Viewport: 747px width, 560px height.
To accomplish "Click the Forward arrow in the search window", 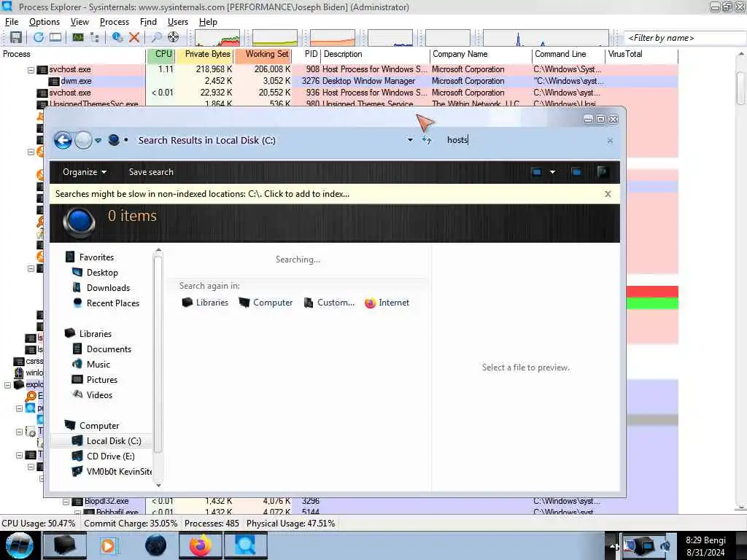I will [x=83, y=141].
